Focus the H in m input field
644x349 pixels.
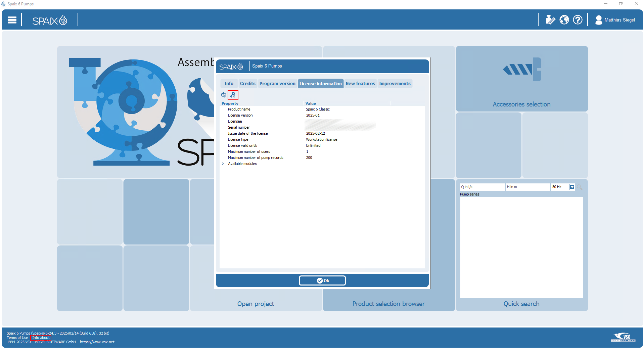tap(528, 187)
